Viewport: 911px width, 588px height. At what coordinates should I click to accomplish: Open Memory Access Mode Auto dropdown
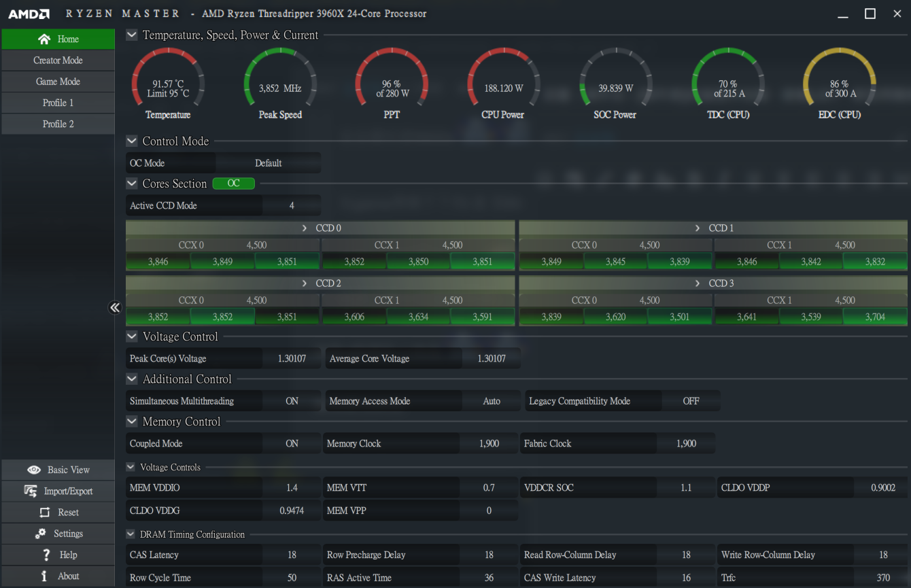(x=492, y=401)
